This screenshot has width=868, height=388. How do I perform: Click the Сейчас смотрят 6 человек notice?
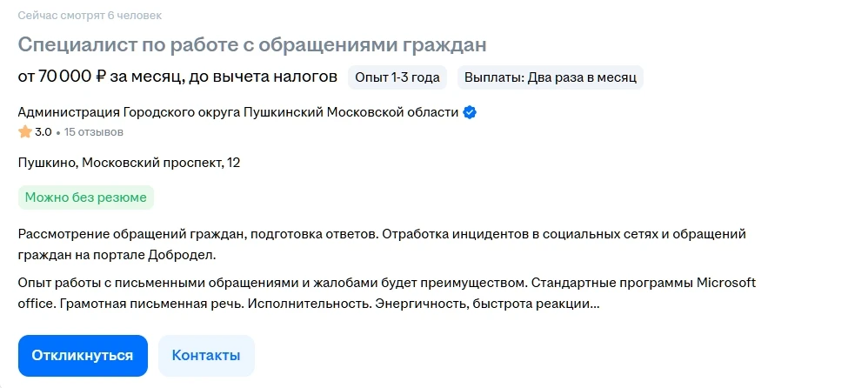(x=90, y=16)
